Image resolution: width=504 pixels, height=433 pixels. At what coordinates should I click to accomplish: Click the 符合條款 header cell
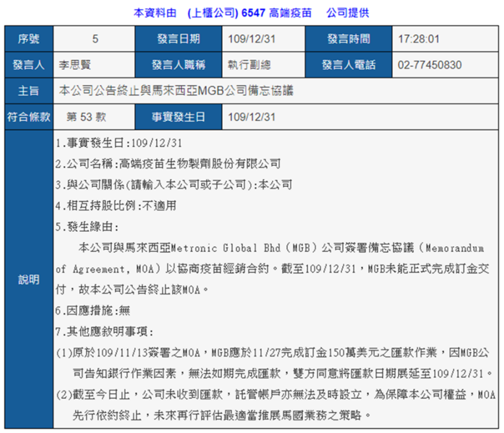click(29, 117)
